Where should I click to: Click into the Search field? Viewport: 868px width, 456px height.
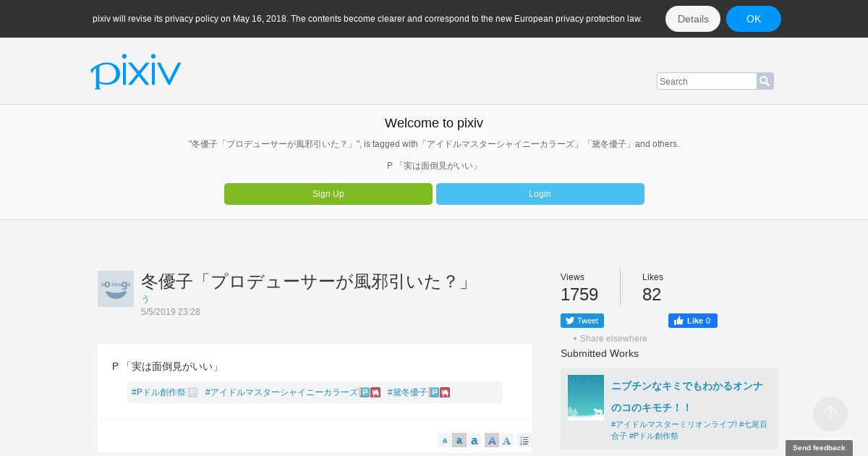click(x=707, y=81)
